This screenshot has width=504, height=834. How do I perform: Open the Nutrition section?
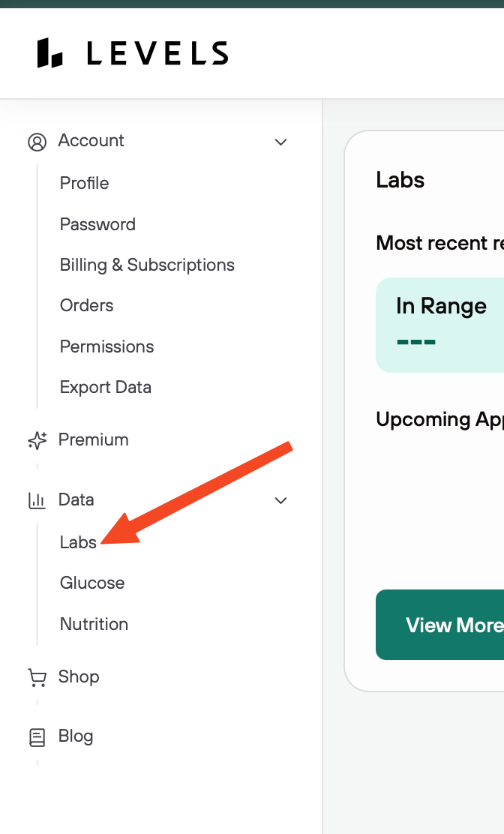click(x=94, y=624)
